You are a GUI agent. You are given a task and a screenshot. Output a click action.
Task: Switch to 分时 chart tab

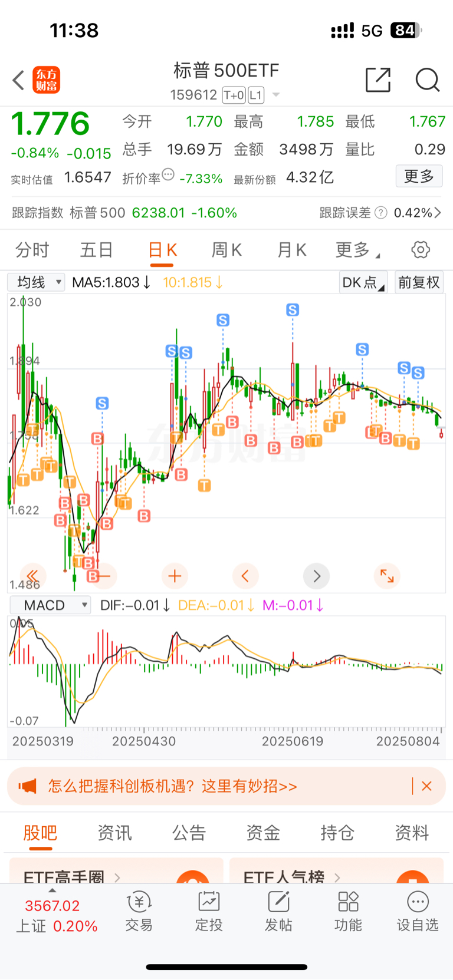pyautogui.click(x=32, y=250)
